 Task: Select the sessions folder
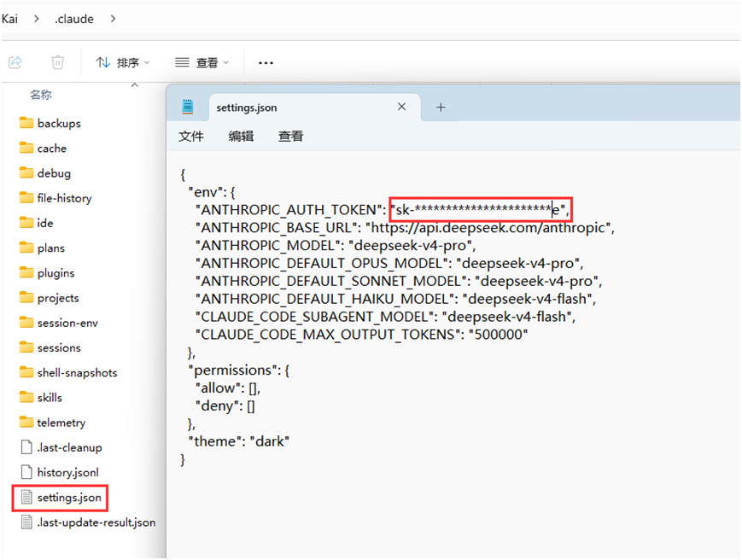[50, 347]
